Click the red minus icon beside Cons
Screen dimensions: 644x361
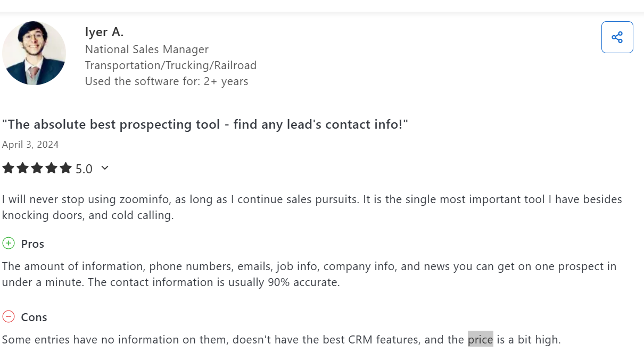click(8, 316)
